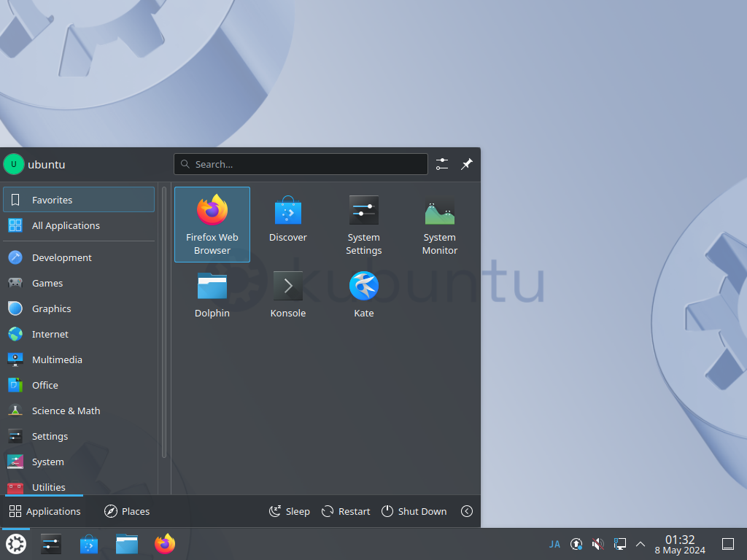Browse the Internet category
The height and width of the screenshot is (560, 747).
click(79, 334)
